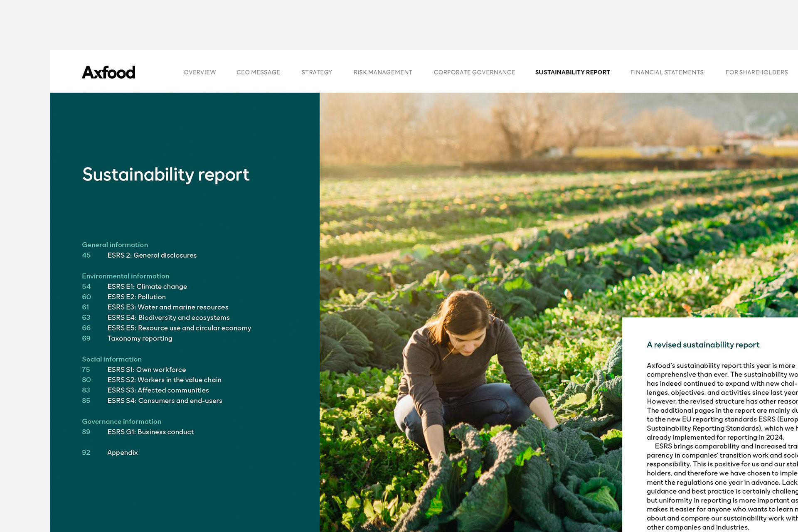Viewport: 798px width, 532px height.
Task: Open the Overview tab
Action: click(x=199, y=72)
